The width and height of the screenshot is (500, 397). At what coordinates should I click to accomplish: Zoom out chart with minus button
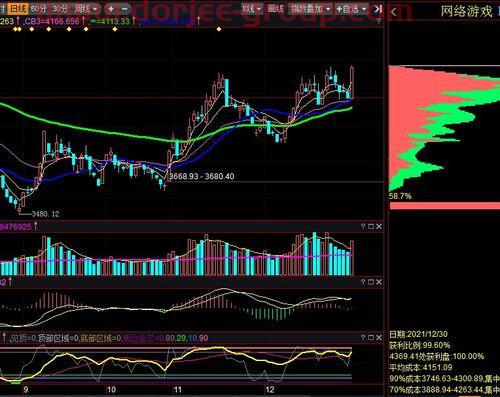click(124, 9)
